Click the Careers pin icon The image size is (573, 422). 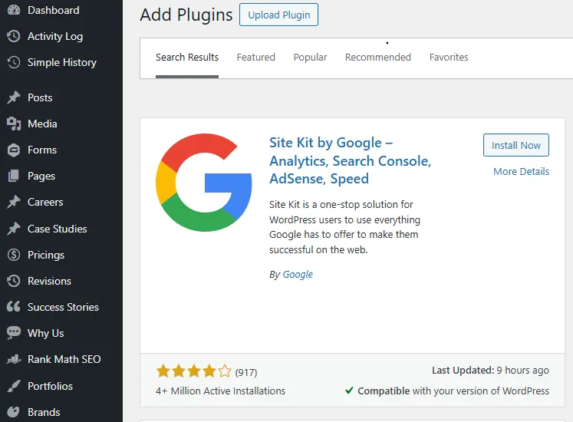tap(14, 202)
